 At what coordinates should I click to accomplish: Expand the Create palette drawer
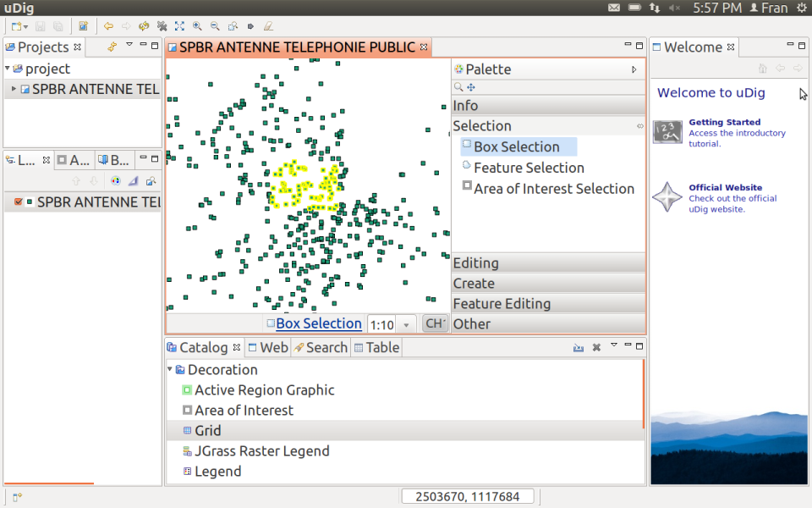coord(548,283)
